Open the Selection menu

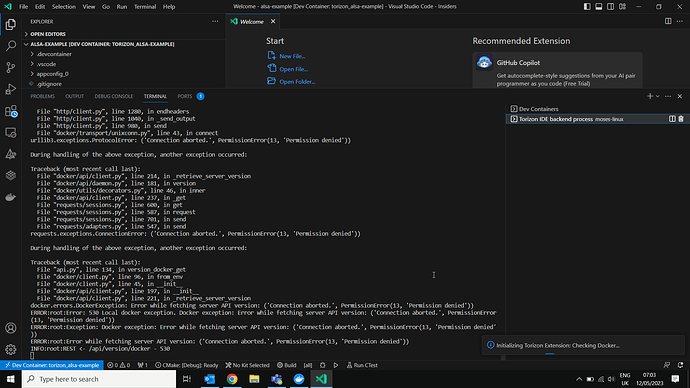[x=64, y=7]
